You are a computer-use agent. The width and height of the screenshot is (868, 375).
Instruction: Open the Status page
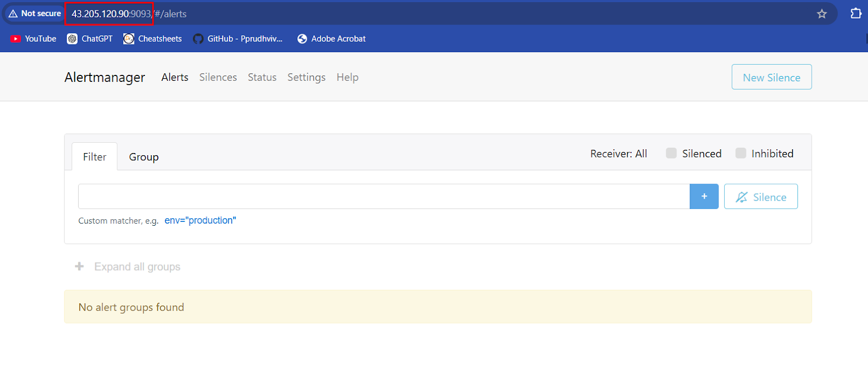pos(262,77)
